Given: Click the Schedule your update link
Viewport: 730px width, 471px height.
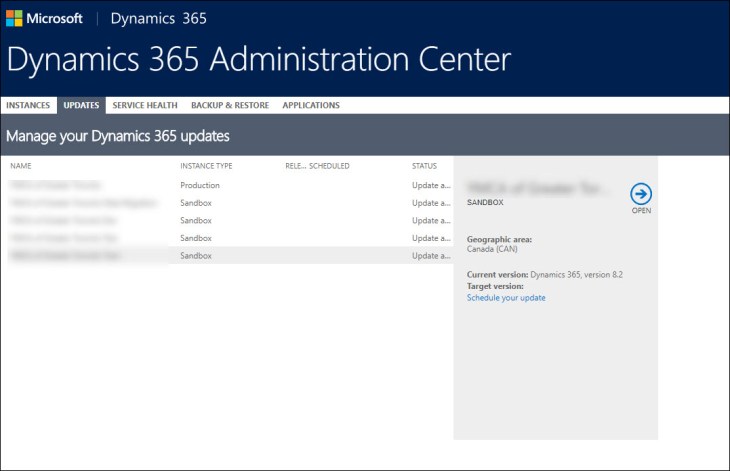Looking at the screenshot, I should click(x=506, y=298).
